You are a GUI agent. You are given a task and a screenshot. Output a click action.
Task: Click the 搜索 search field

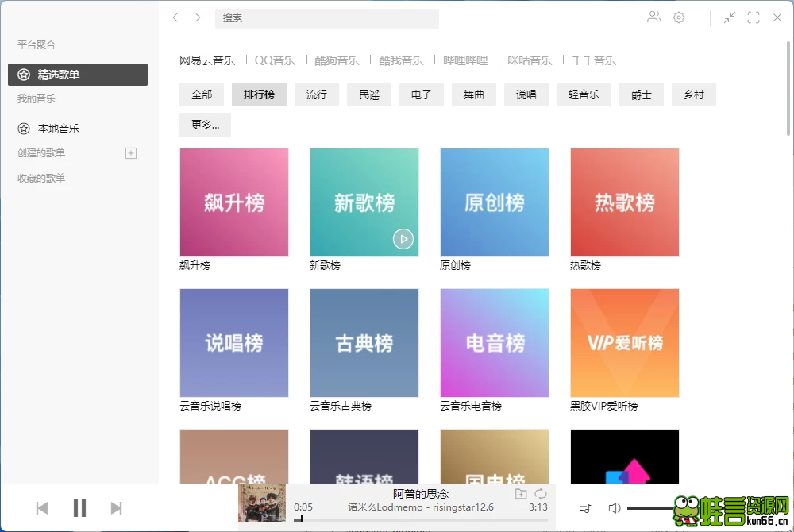[327, 17]
